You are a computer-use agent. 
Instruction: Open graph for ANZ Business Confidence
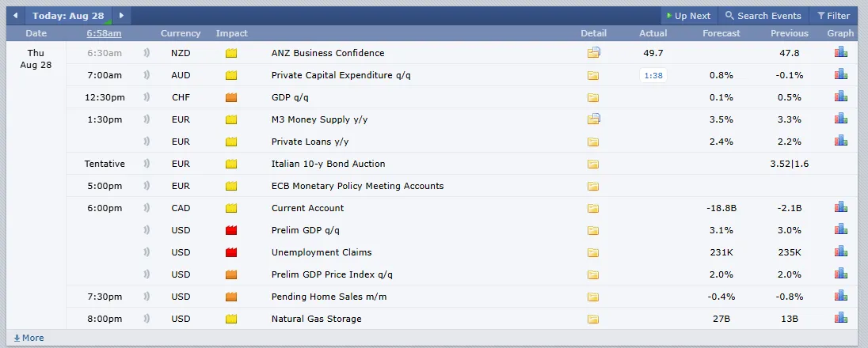840,53
